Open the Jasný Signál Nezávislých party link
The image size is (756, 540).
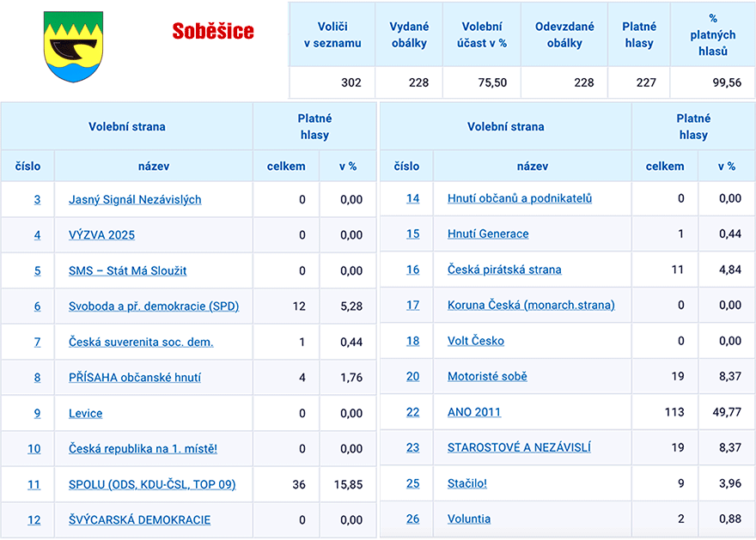pyautogui.click(x=135, y=199)
